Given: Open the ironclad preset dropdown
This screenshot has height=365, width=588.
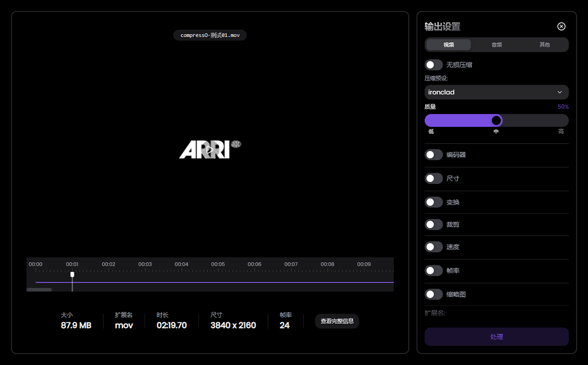Looking at the screenshot, I should [496, 92].
